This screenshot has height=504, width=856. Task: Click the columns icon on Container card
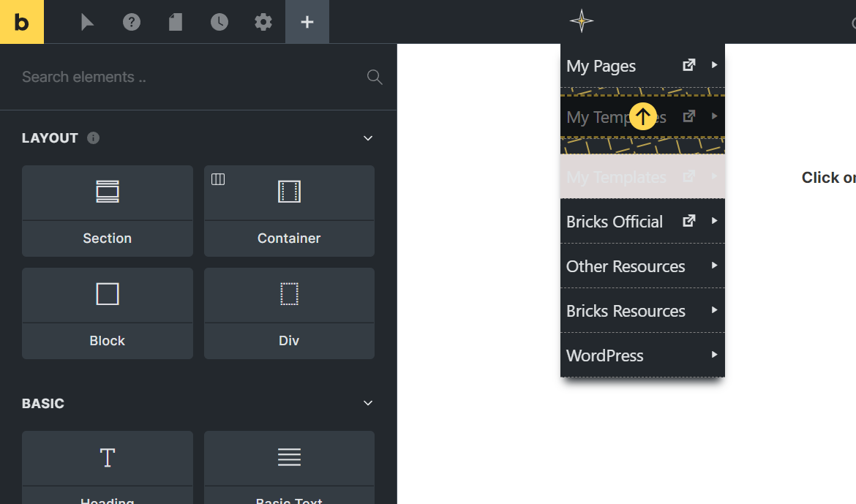[x=218, y=179]
